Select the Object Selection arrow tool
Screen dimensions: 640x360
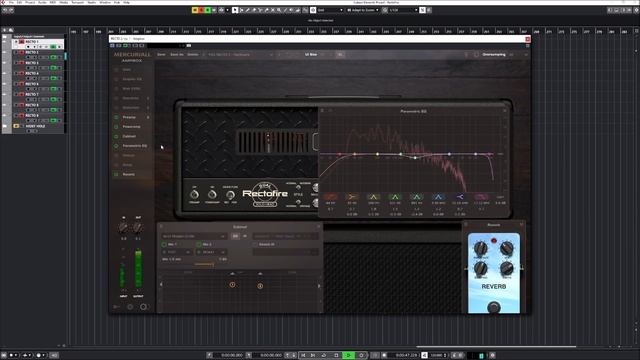tap(235, 10)
